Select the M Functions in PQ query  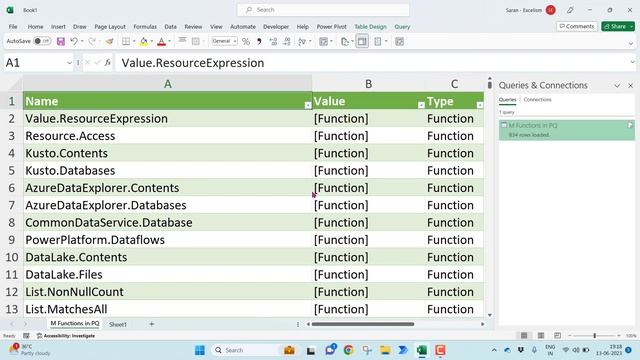click(567, 130)
